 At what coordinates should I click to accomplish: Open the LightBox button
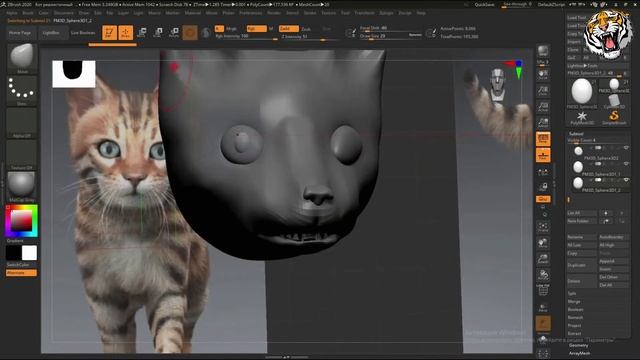(52, 33)
